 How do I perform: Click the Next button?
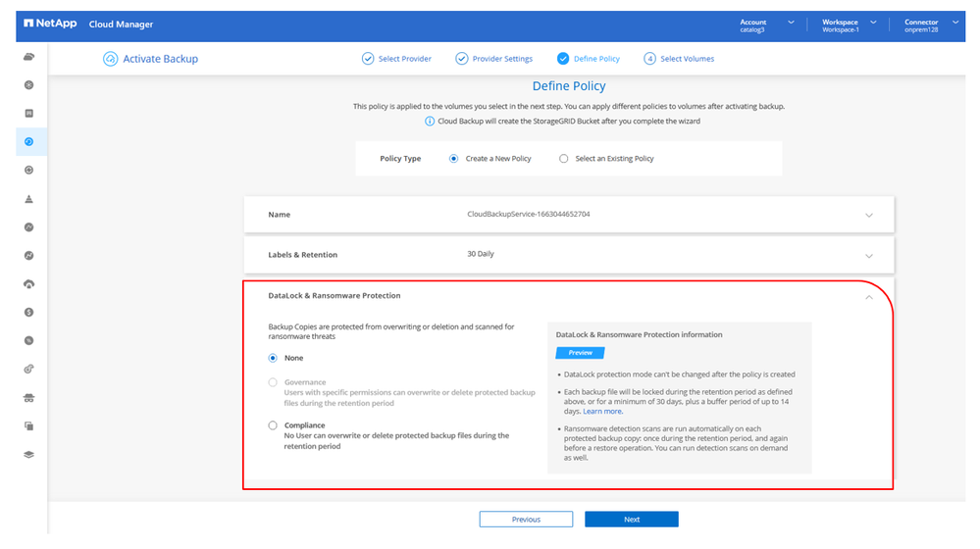point(631,519)
